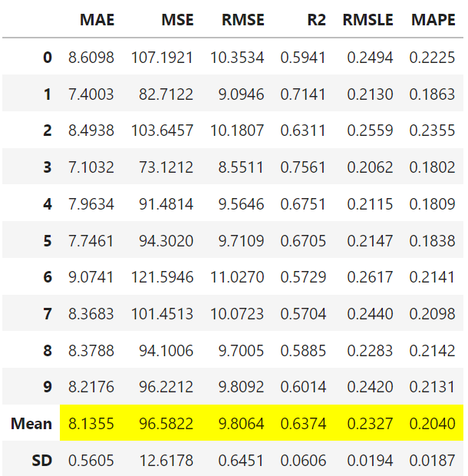Click RMSE value 9.0946
The height and width of the screenshot is (476, 468).
[241, 94]
